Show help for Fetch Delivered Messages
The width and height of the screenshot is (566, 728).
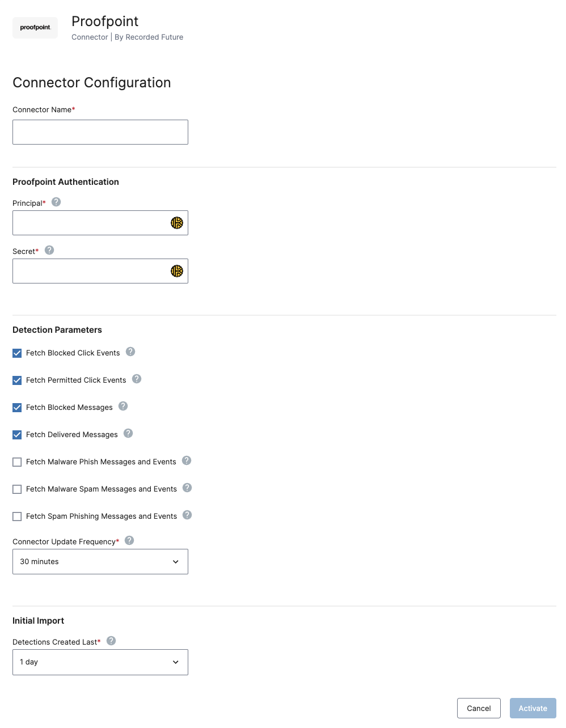click(x=128, y=433)
